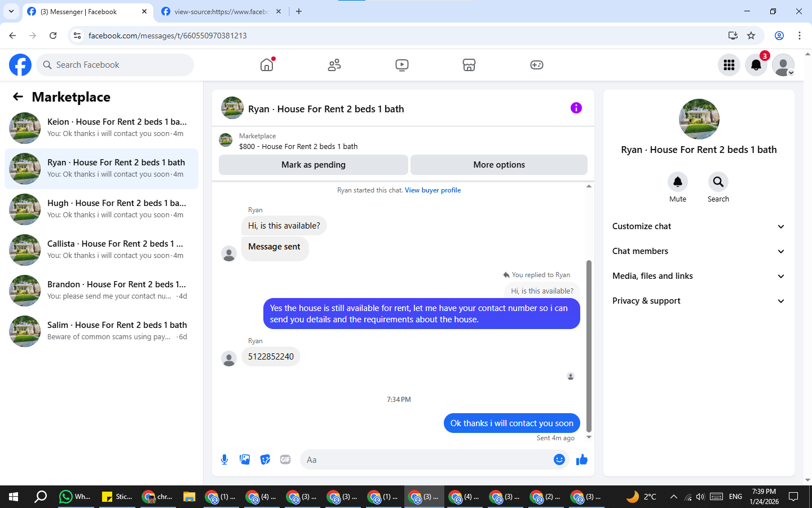Image resolution: width=812 pixels, height=508 pixels.
Task: Click the install app icon in address bar
Action: tap(732, 36)
